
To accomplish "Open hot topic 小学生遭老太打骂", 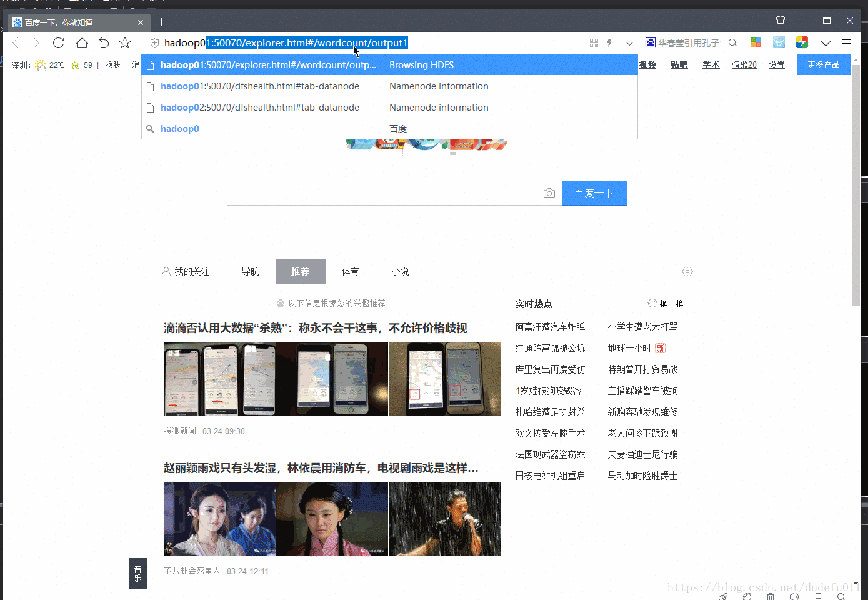I will point(642,327).
